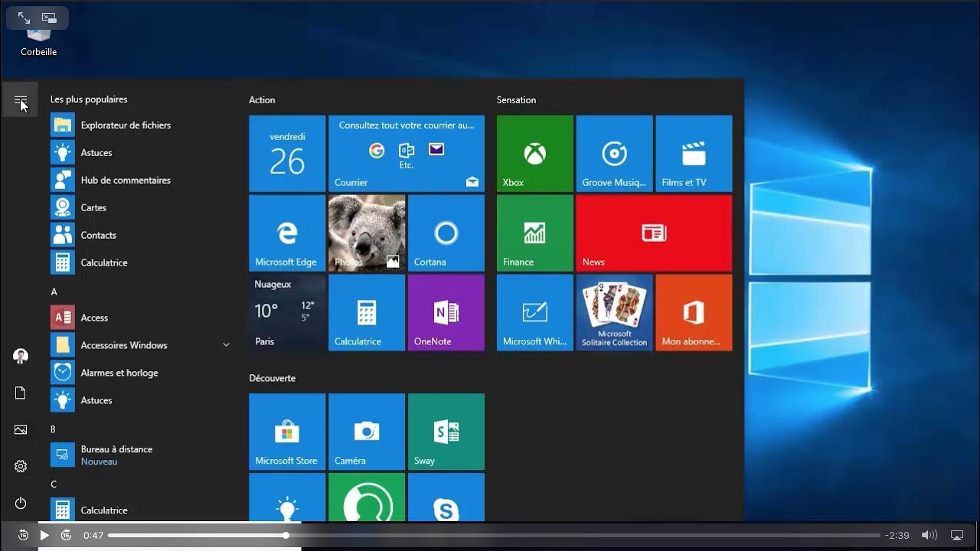
Task: Open the Courrier mail tile
Action: click(x=407, y=154)
